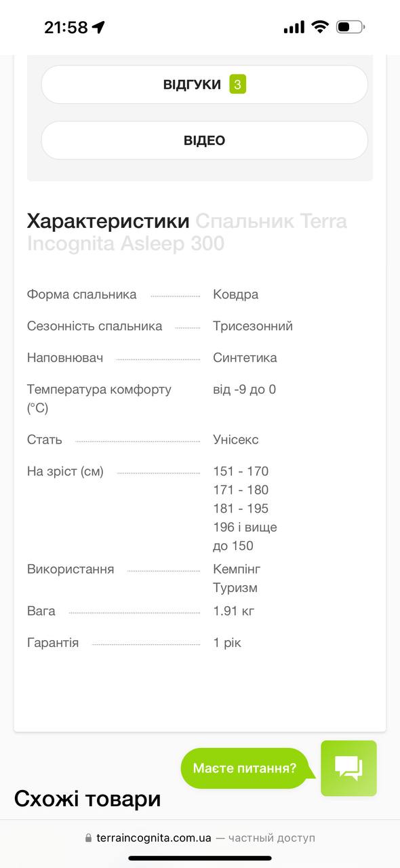Image resolution: width=400 pixels, height=868 pixels.
Task: Click the 'Маєте питання?' bubble
Action: click(245, 768)
